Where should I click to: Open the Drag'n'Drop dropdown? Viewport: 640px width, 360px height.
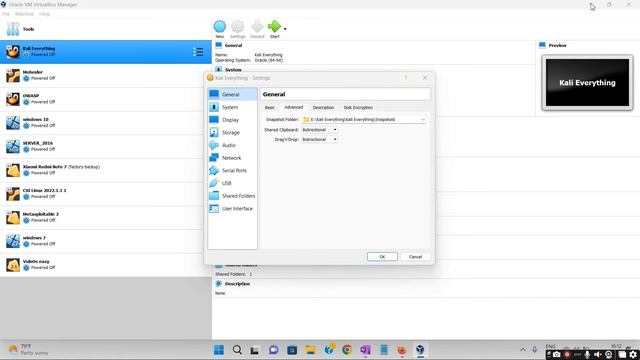(x=319, y=140)
